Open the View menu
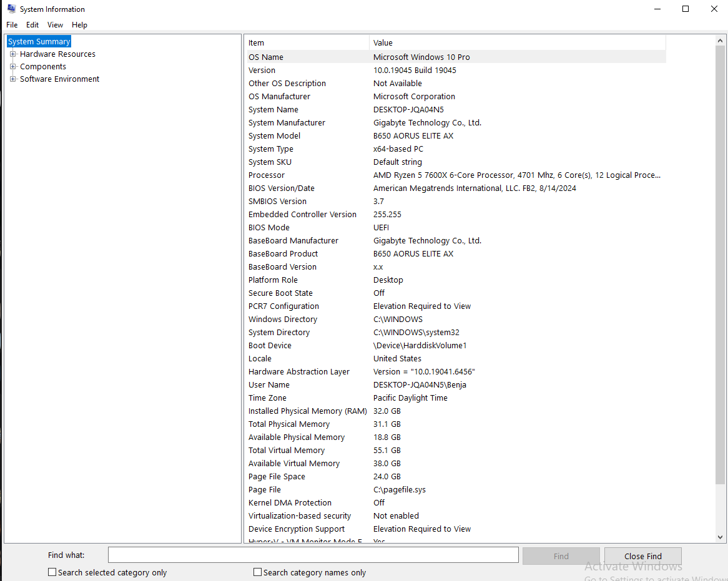728x581 pixels. [x=55, y=24]
